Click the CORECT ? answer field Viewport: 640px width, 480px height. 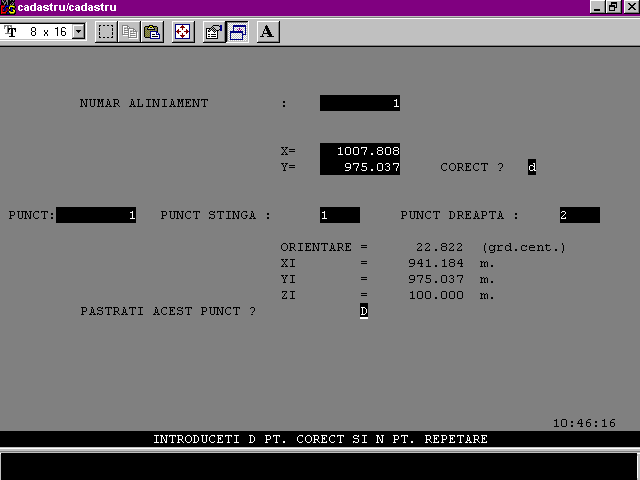(532, 167)
